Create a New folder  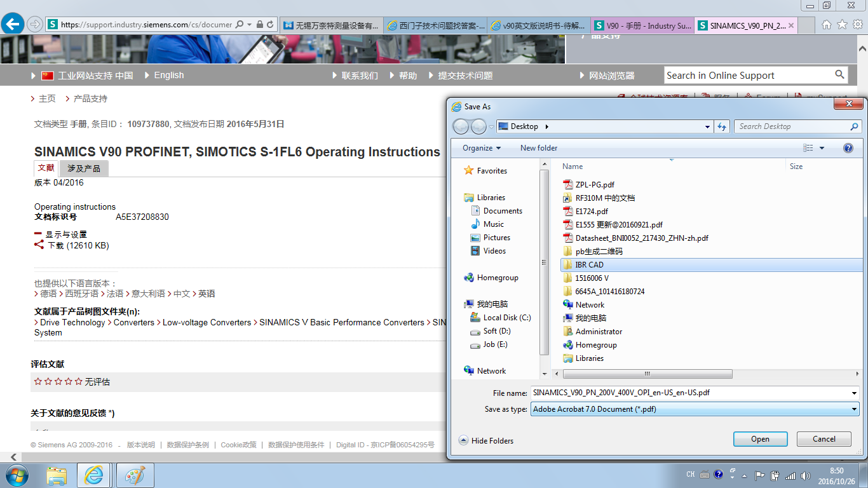tap(539, 148)
